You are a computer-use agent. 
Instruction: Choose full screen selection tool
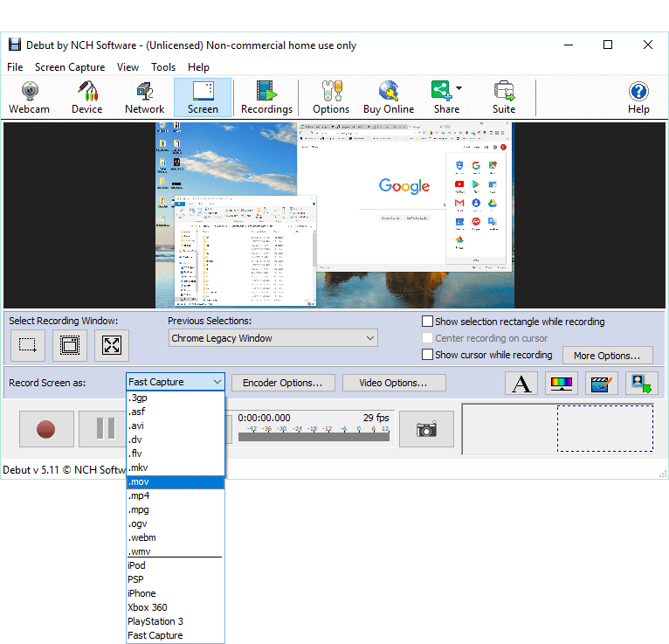(112, 345)
